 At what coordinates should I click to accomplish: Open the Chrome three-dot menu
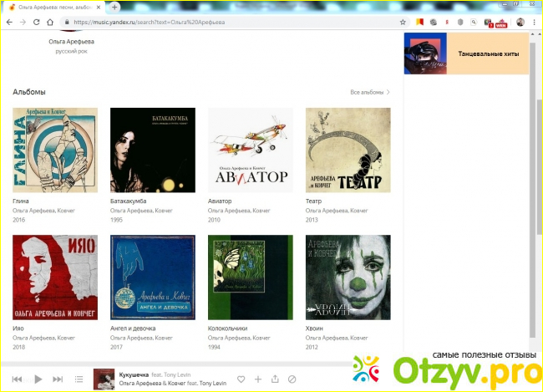click(x=534, y=23)
